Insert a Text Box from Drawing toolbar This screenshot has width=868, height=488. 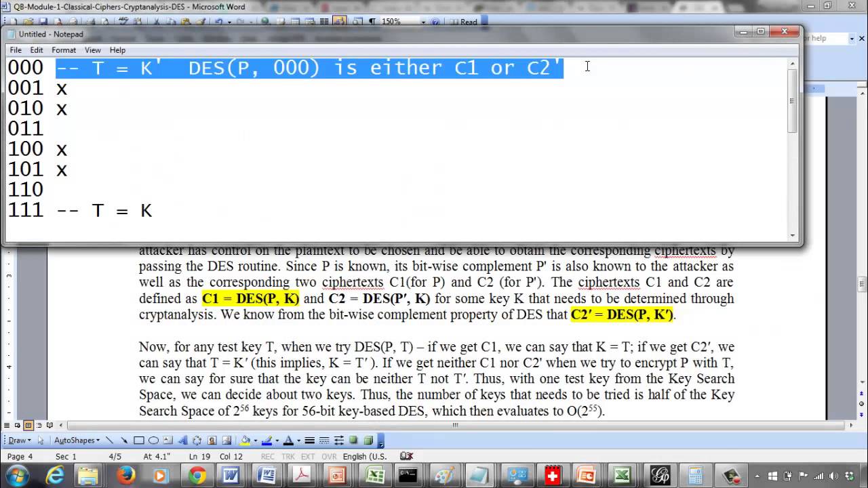point(168,441)
